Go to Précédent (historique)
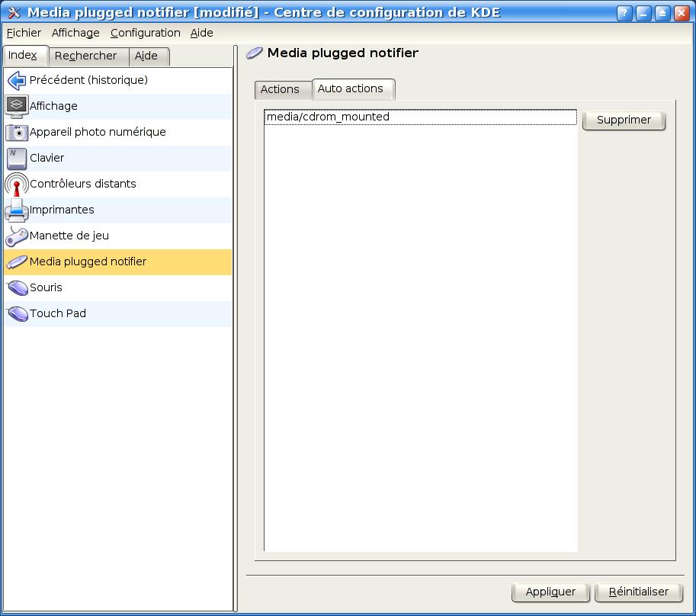Viewport: 696px width, 616px height. click(88, 80)
